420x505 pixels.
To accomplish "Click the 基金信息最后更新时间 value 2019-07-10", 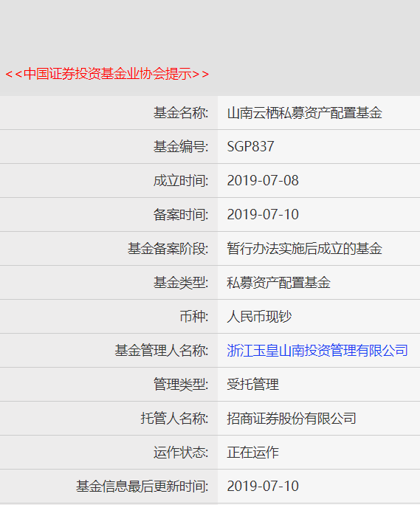I will (x=263, y=487).
